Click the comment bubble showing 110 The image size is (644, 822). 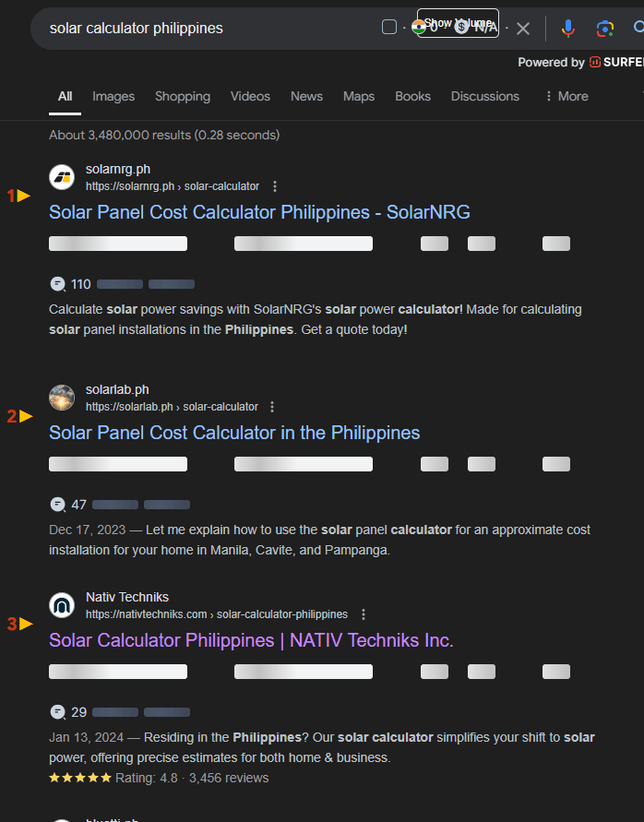coord(57,284)
